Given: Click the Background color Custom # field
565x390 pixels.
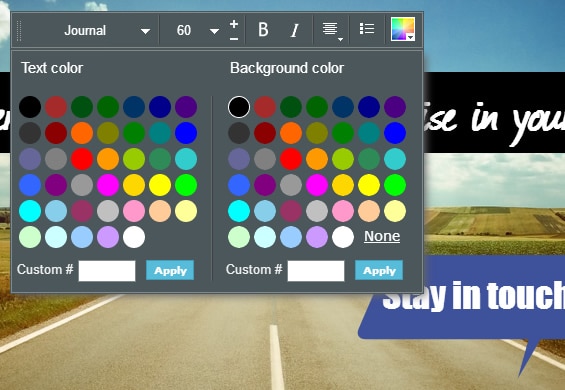Looking at the screenshot, I should tap(316, 271).
